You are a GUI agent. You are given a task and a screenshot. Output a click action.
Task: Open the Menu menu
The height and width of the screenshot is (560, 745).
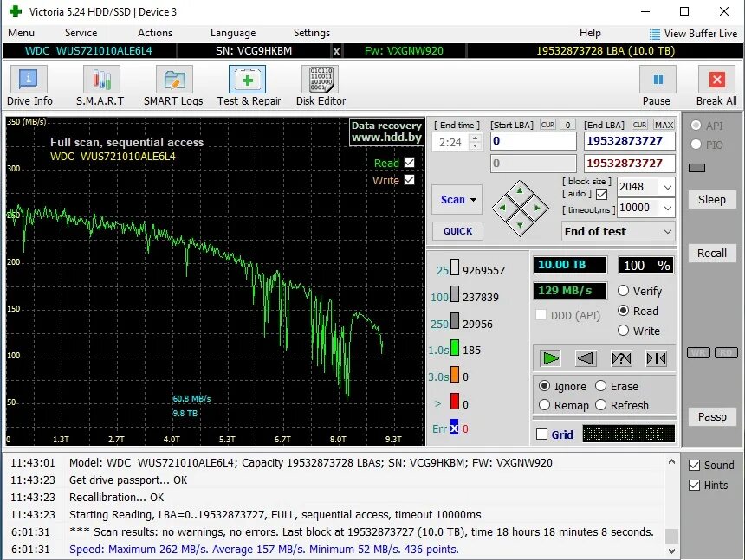21,33
